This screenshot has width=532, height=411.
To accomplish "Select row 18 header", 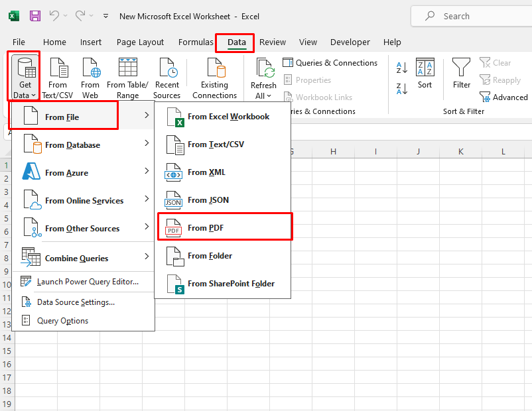I will 7,390.
